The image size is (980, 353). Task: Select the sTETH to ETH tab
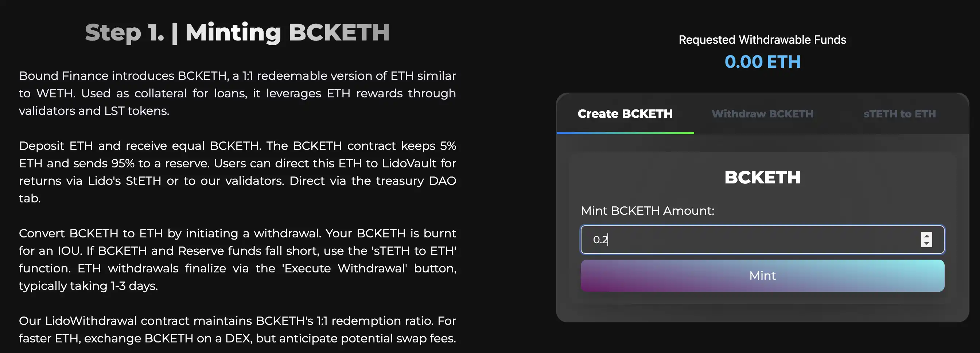[x=899, y=114]
